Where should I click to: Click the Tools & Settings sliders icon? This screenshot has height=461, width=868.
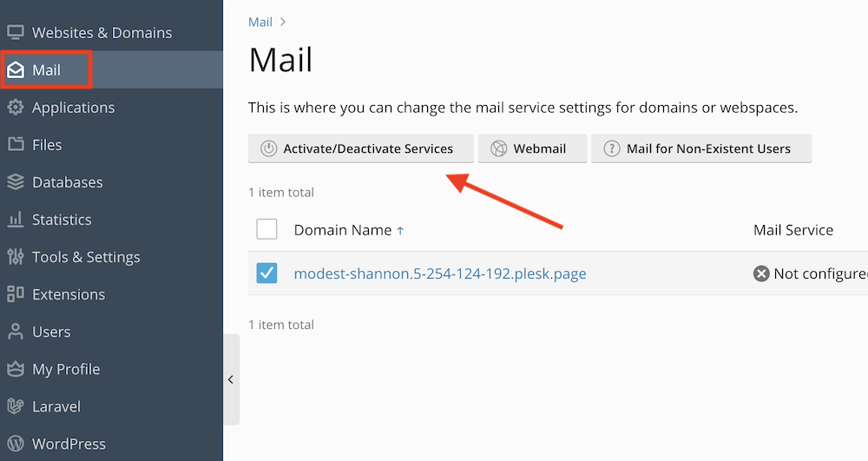(x=15, y=257)
